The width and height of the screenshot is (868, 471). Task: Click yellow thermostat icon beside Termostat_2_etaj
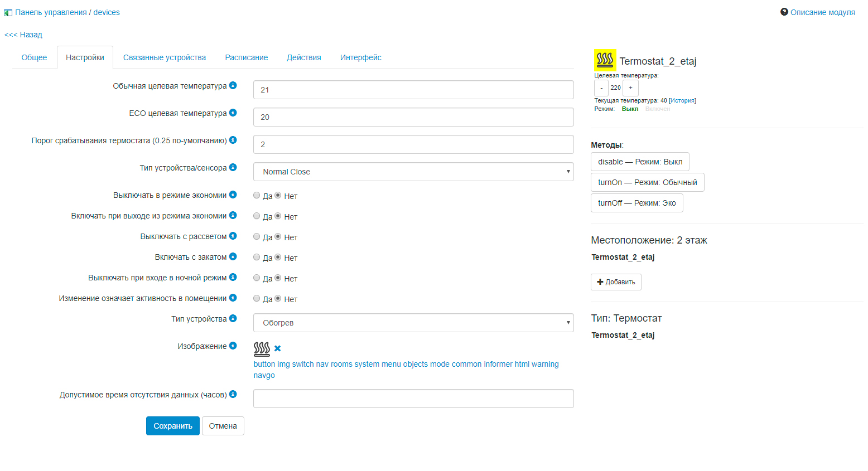point(605,59)
